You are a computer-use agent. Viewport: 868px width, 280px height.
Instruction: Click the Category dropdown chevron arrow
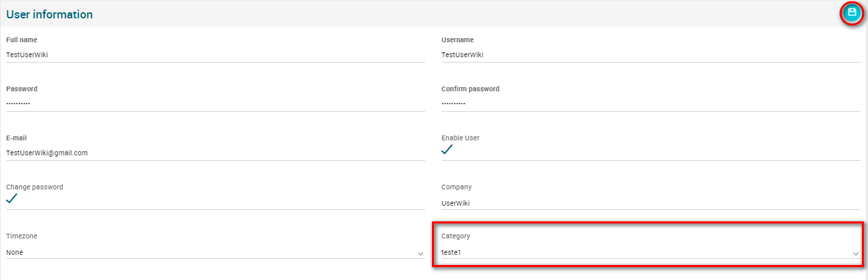855,253
